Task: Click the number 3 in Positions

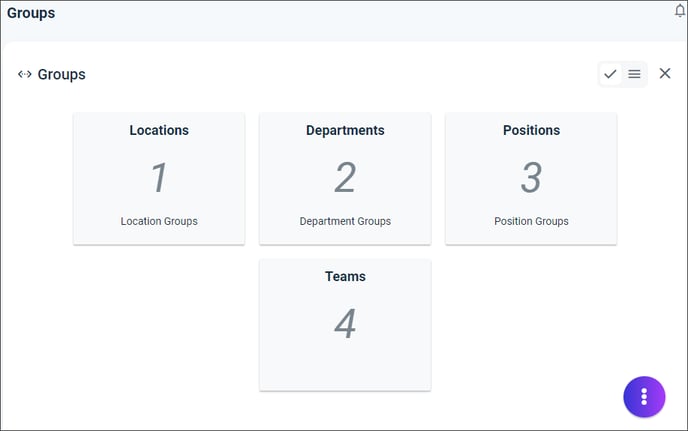Action: click(x=531, y=177)
